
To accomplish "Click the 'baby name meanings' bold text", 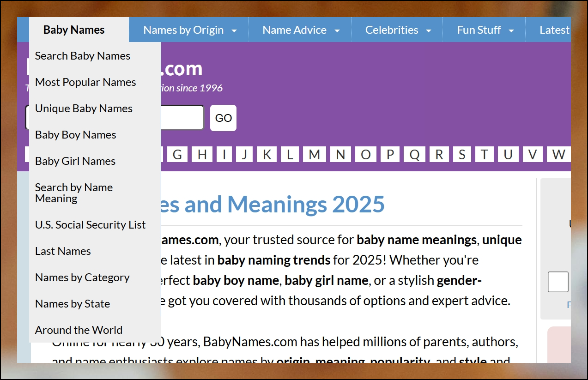I will click(417, 240).
